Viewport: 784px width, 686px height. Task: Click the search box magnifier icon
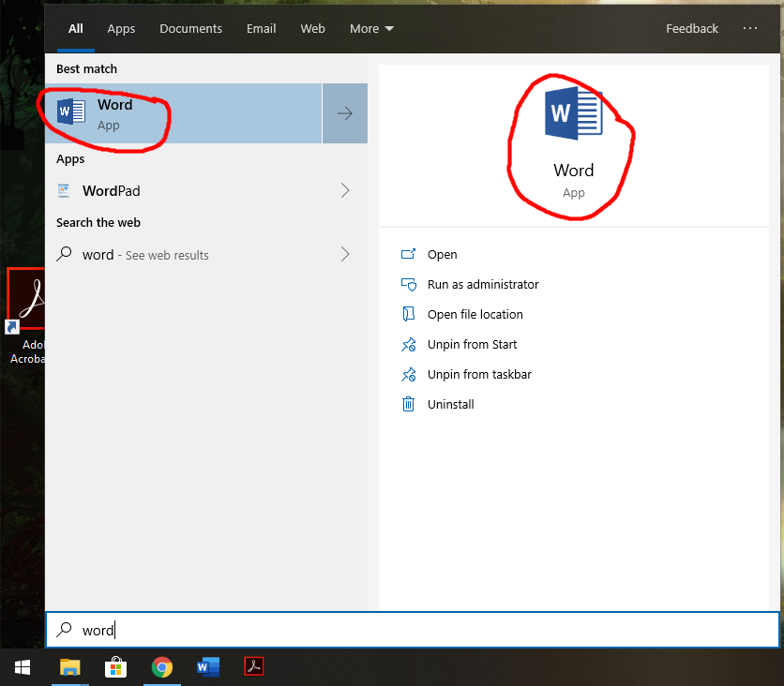click(x=64, y=630)
